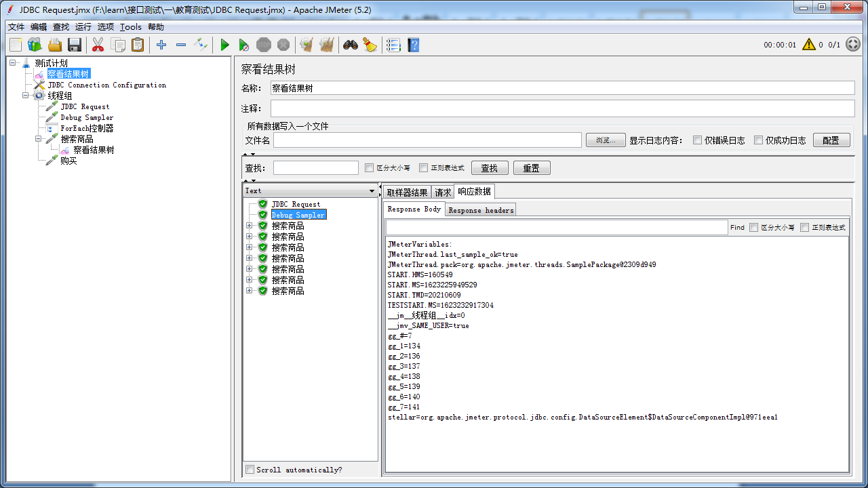Click the START.HMS=160549 response line
868x488 pixels.
[x=420, y=274]
